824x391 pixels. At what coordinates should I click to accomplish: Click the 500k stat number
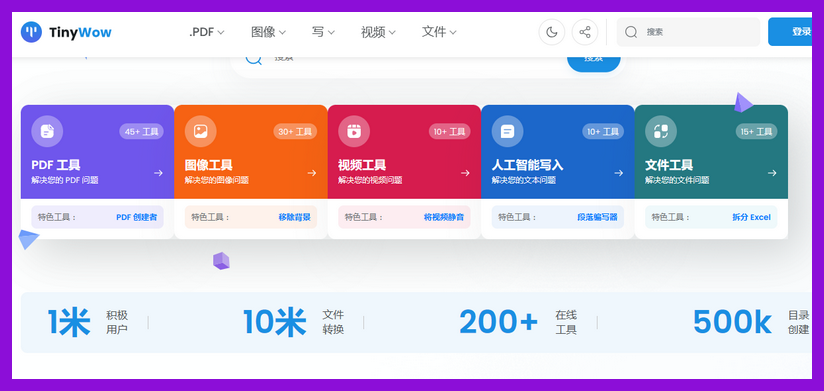point(732,322)
